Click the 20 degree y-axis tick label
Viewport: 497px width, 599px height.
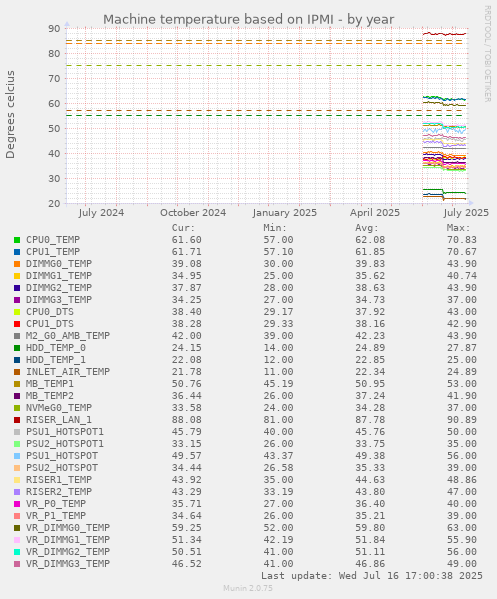click(x=54, y=204)
